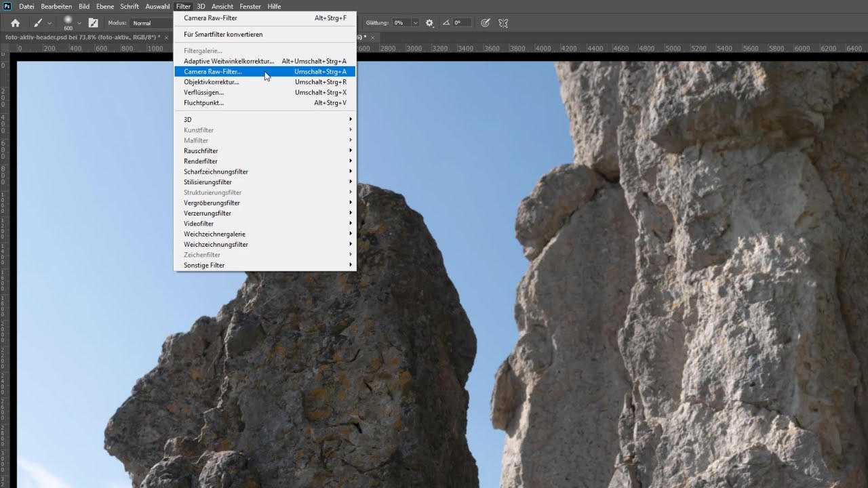Image resolution: width=868 pixels, height=488 pixels.
Task: Click the brush angle icon
Action: pyautogui.click(x=447, y=22)
